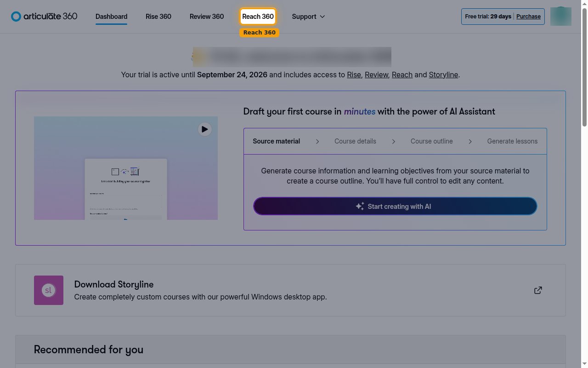The width and height of the screenshot is (588, 368).
Task: Expand the Support dropdown menu
Action: pyautogui.click(x=308, y=17)
